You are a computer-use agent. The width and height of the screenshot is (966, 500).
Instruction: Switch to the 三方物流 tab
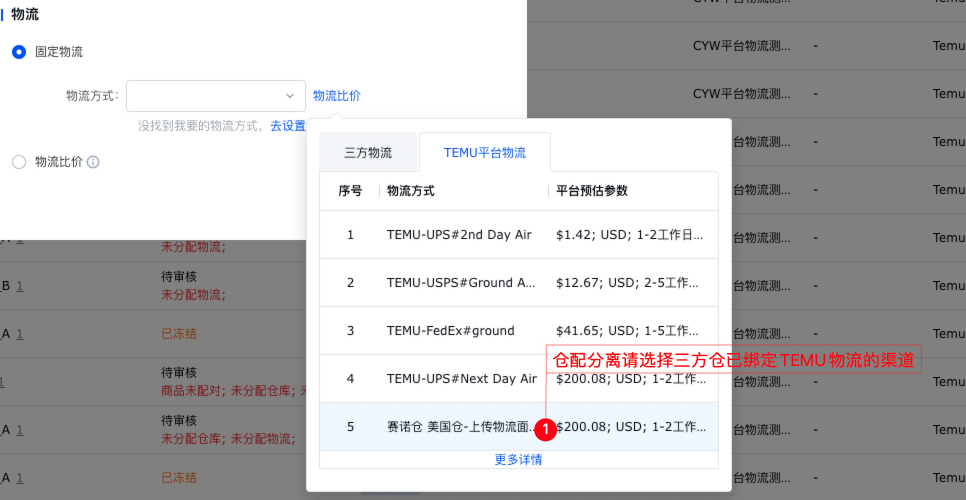point(368,153)
